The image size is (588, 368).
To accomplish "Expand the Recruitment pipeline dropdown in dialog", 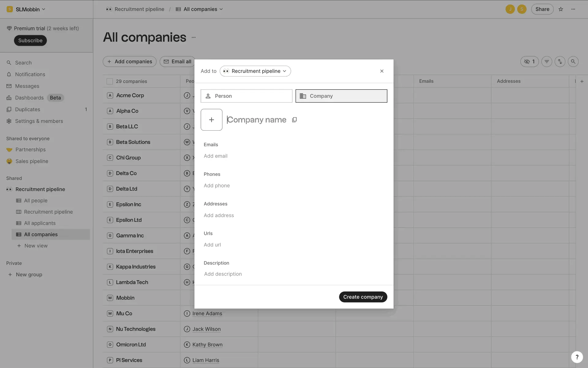I will coord(255,71).
